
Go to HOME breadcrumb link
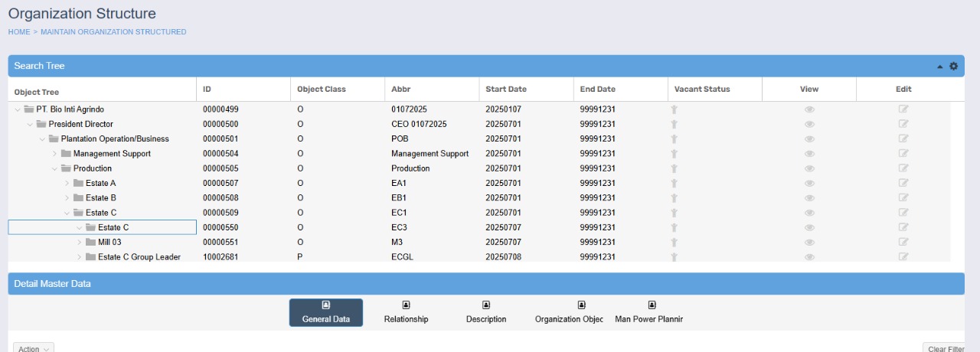coord(19,32)
